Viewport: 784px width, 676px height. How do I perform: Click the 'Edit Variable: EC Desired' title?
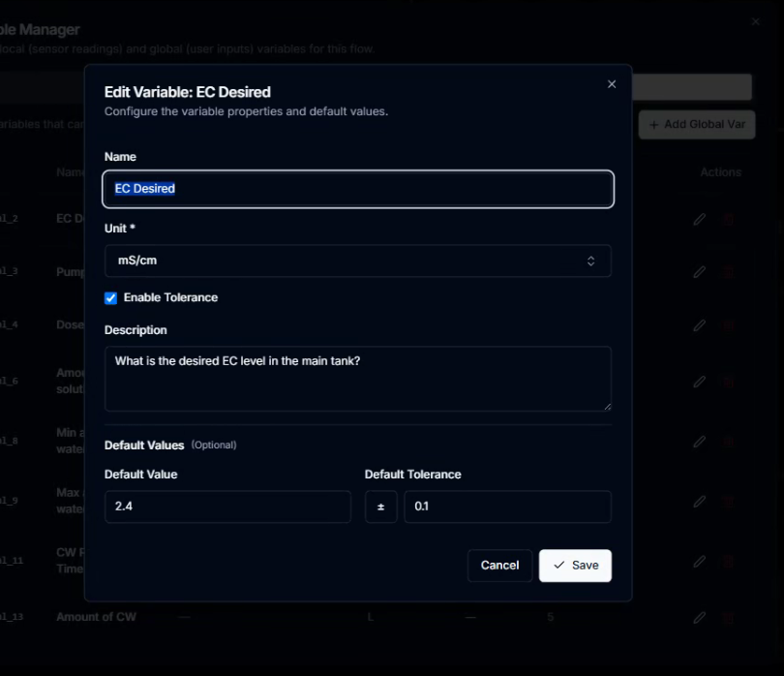188,92
